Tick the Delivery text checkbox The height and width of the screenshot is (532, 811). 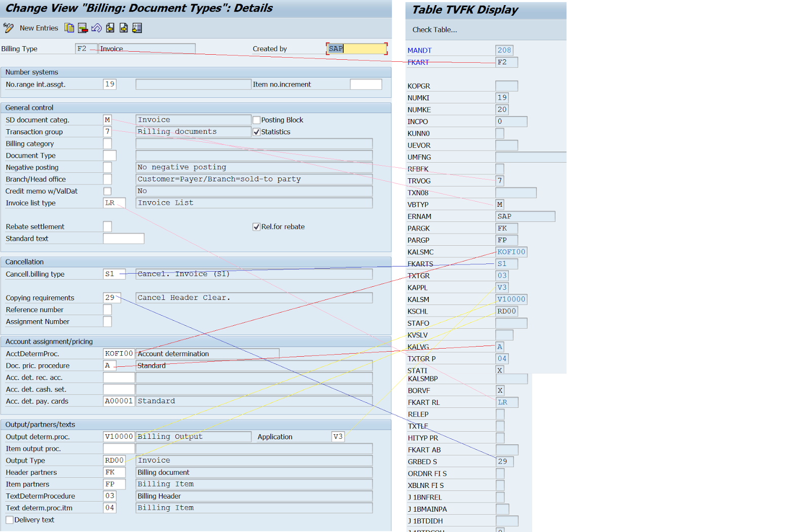(x=10, y=520)
